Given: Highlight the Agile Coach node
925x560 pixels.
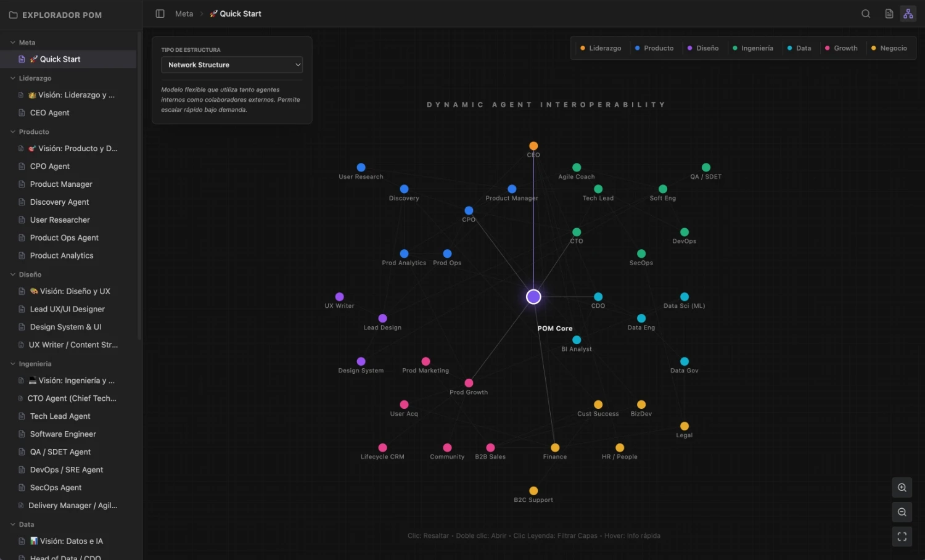Looking at the screenshot, I should pyautogui.click(x=577, y=167).
